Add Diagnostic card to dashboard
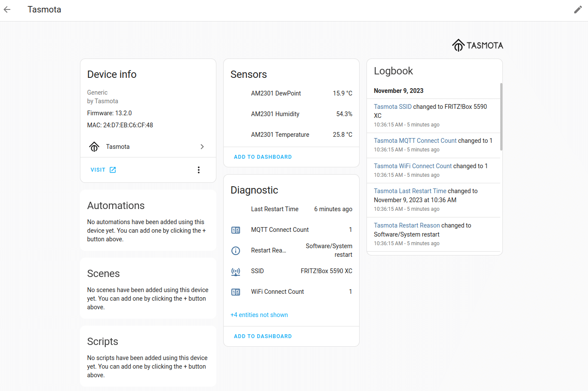 coord(262,336)
